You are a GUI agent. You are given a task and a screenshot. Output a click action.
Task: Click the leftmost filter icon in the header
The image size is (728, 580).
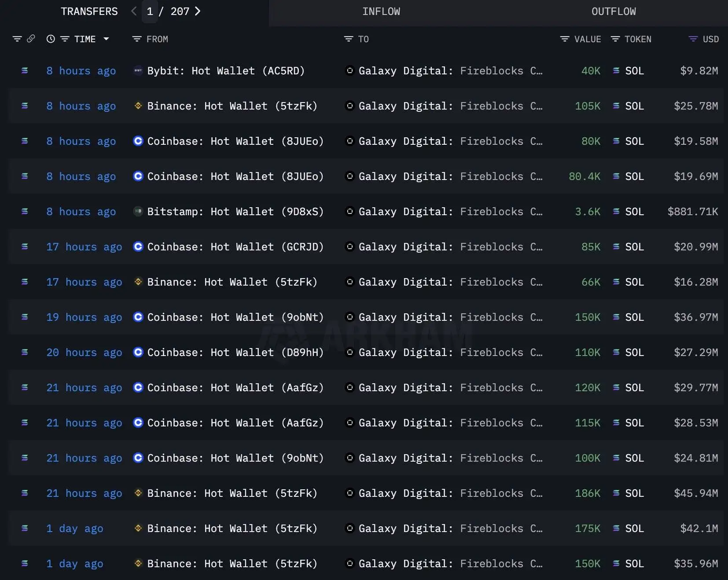[17, 39]
